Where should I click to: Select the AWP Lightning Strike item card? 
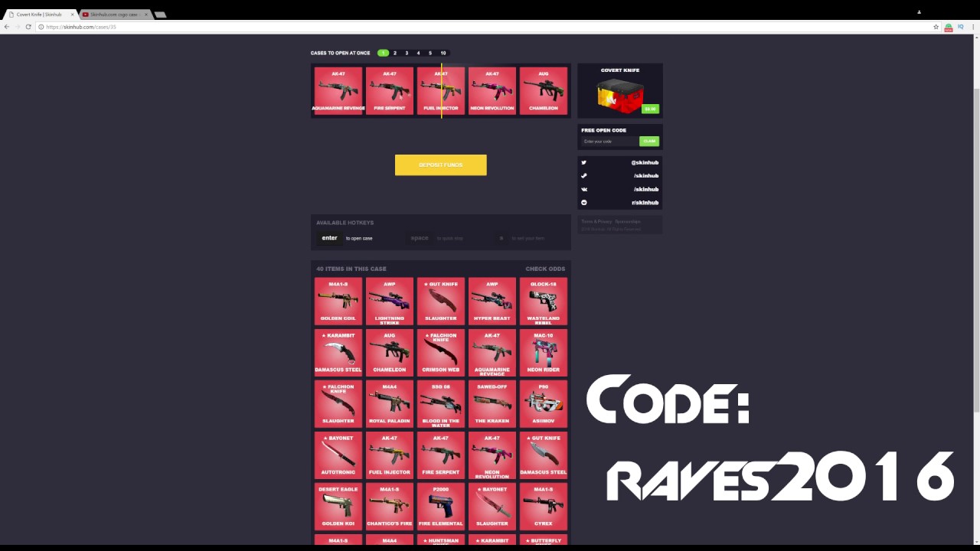click(x=390, y=302)
